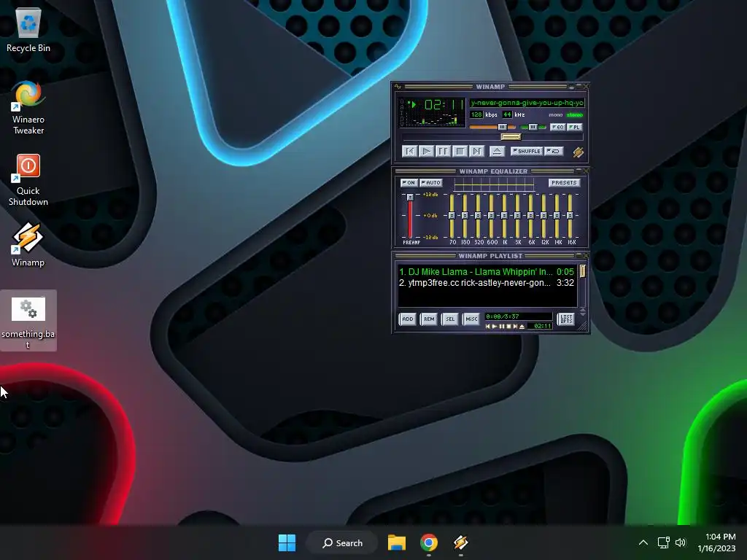Show hidden system tray icons chevron
The width and height of the screenshot is (747, 560).
click(643, 542)
